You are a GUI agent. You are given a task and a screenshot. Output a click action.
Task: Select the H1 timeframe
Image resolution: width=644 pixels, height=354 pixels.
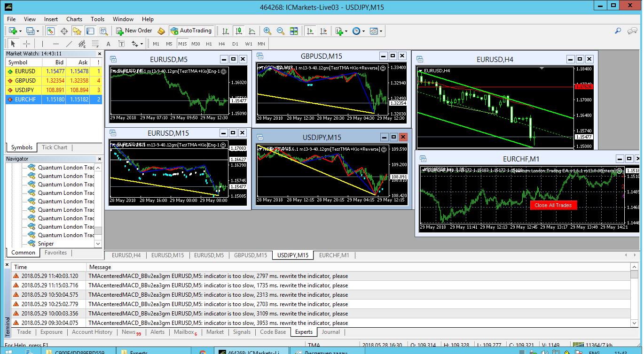[209, 44]
